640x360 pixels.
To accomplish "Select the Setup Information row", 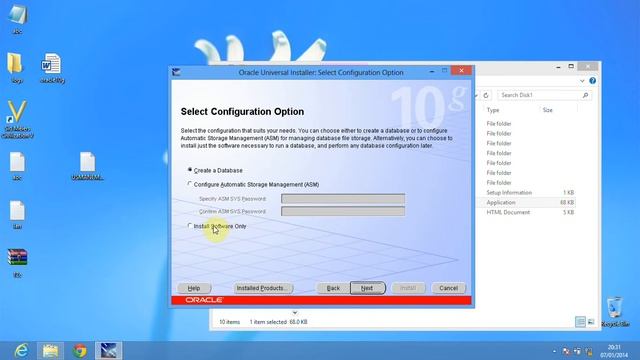I will (527, 192).
